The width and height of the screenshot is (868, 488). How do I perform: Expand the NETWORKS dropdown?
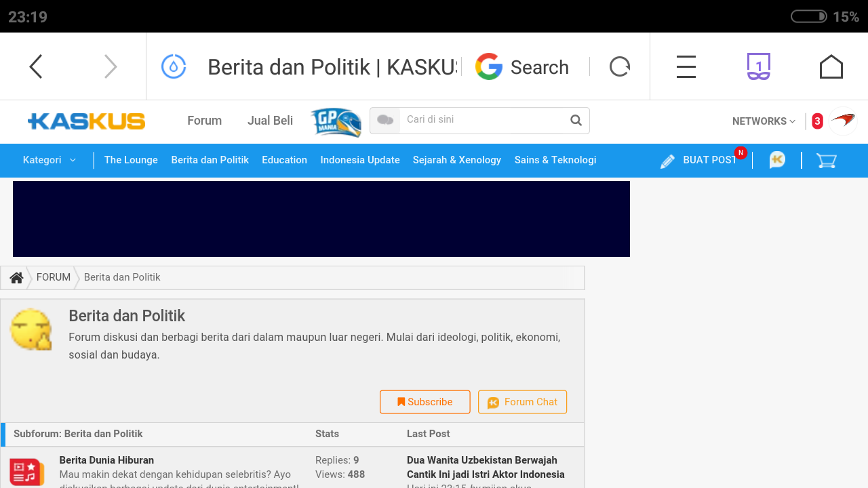764,121
